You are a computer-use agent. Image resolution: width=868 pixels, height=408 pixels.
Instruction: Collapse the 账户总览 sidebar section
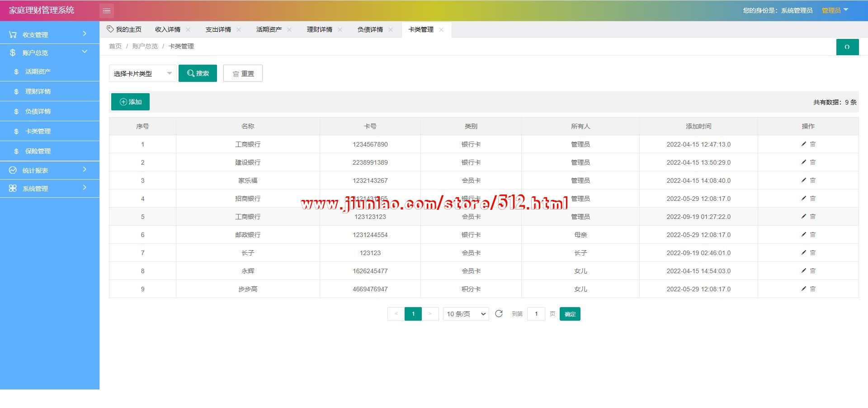coord(50,52)
